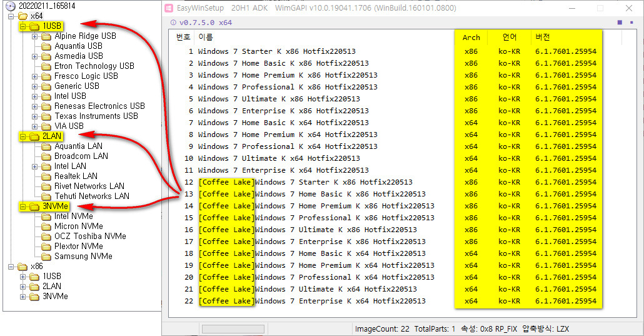The image size is (644, 336).
Task: Collapse the 1USB node under x64
Action: 23,26
